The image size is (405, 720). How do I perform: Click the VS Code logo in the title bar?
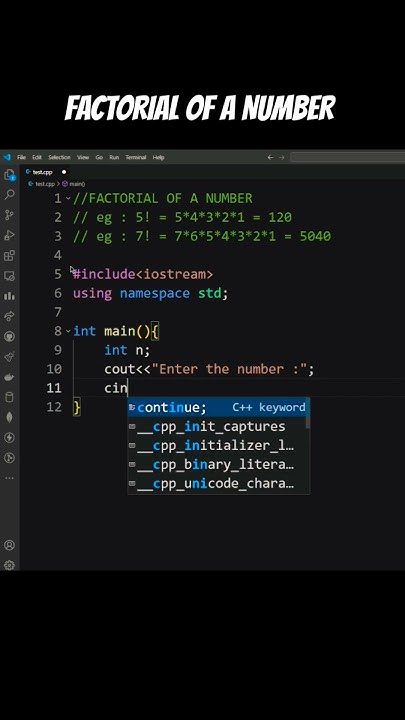coord(7,157)
